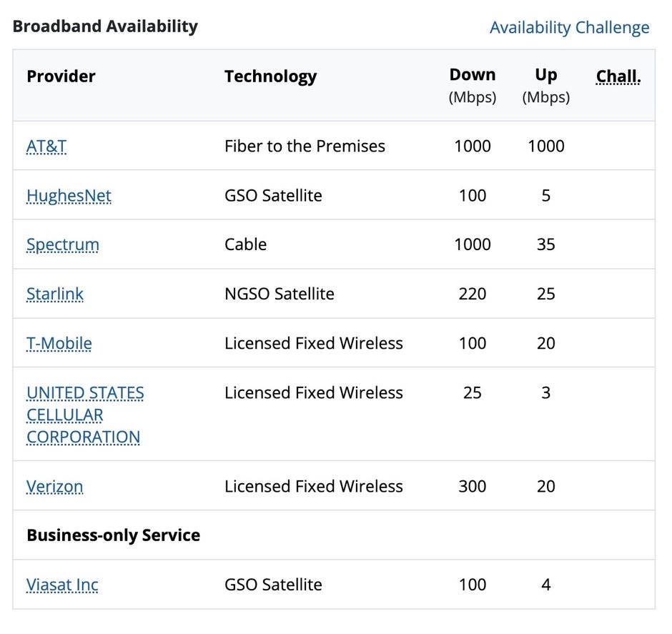Click the Chall. column header abbreviation
This screenshot has width=672, height=634.
click(618, 76)
